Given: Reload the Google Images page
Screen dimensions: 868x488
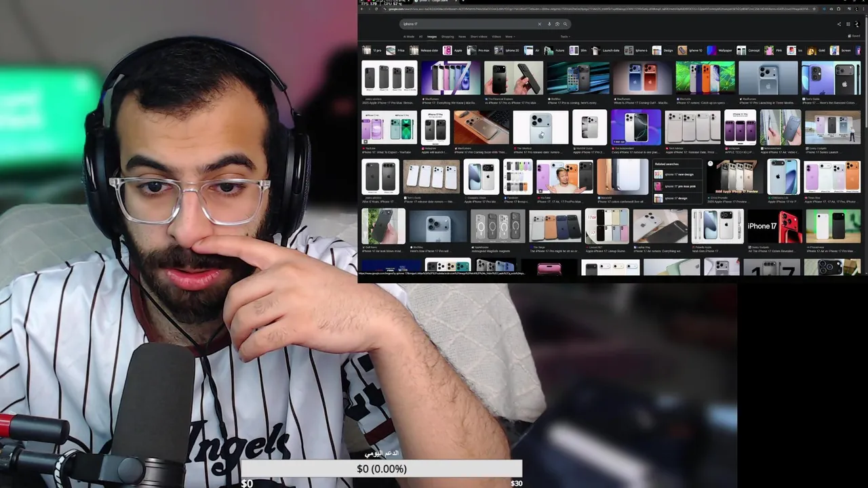Looking at the screenshot, I should coord(376,9).
